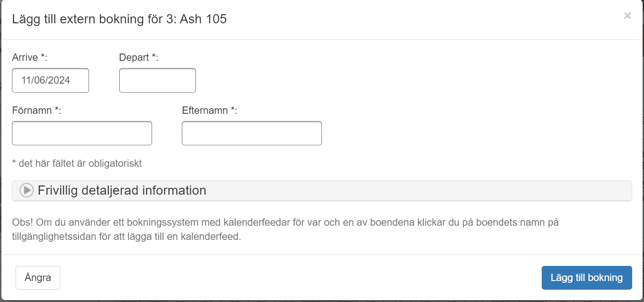Click empty space right of the expander heading
644x302 pixels.
click(411, 191)
